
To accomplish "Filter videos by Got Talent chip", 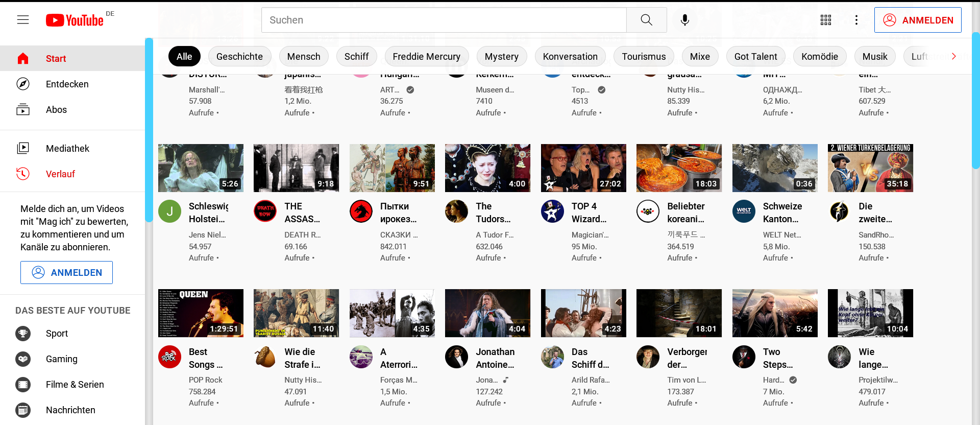I will pos(755,57).
